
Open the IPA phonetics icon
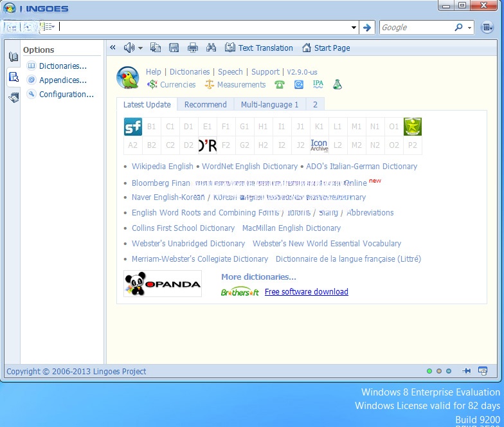pos(318,84)
